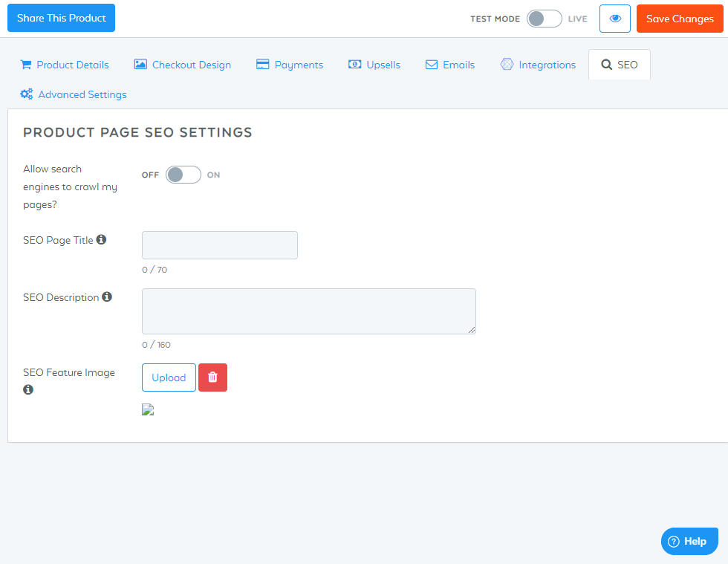Click info icon under SEO Feature Image

28,389
